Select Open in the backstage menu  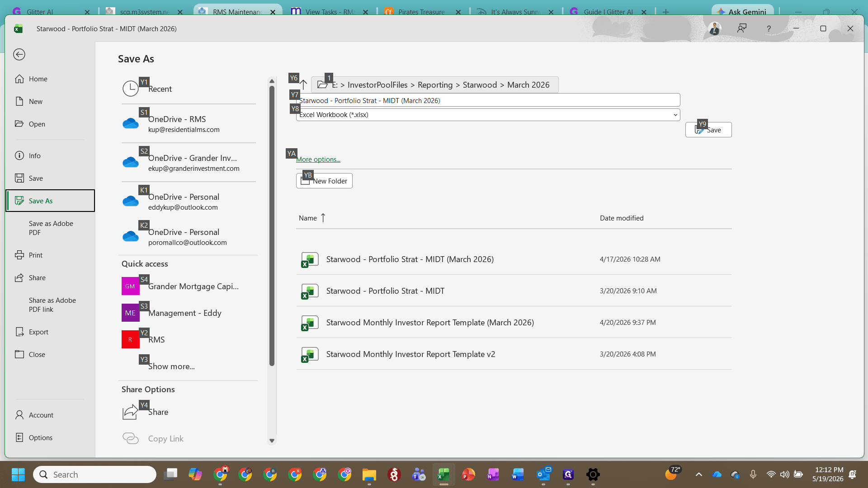[x=50, y=124]
